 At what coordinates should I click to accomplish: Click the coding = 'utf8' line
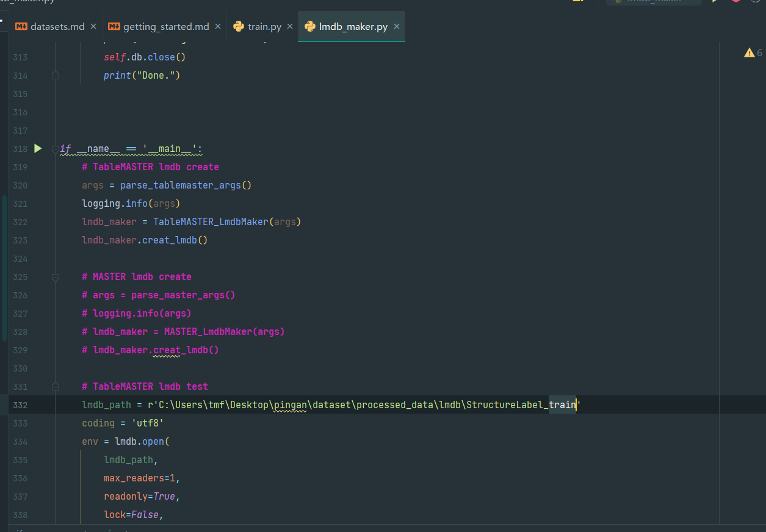point(123,423)
